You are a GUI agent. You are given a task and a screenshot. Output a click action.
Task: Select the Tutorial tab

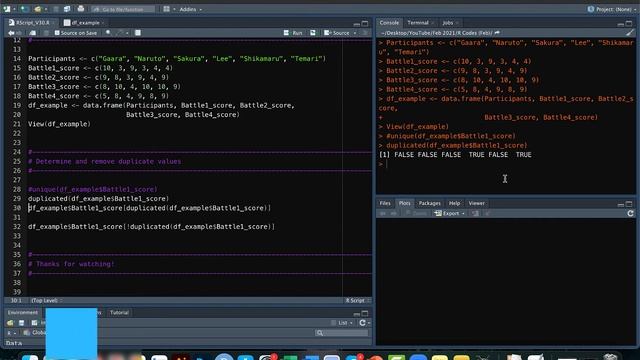point(119,313)
